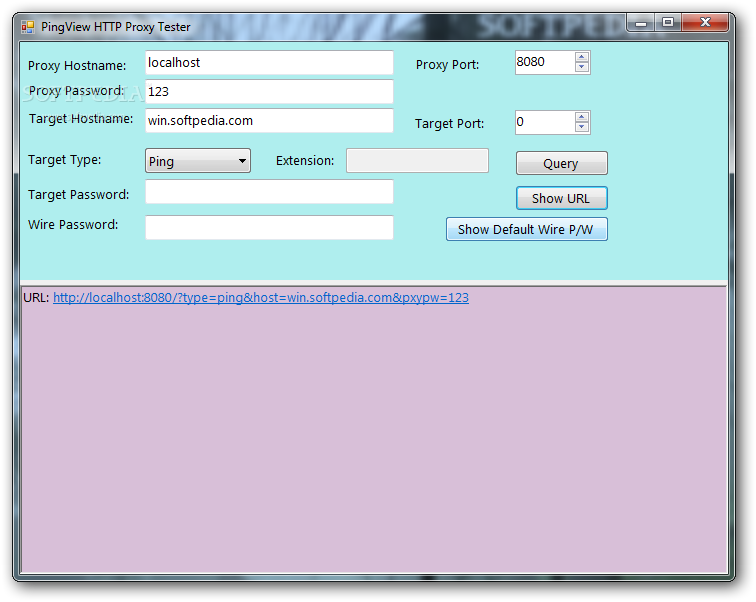Viewport: 756px width, 602px height.
Task: Click Show Default Wire P/W button
Action: pos(526,230)
